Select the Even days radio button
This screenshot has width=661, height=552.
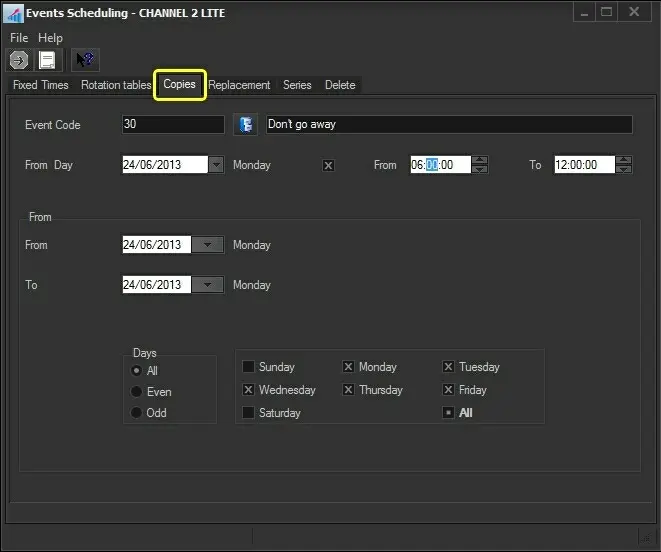(137, 392)
